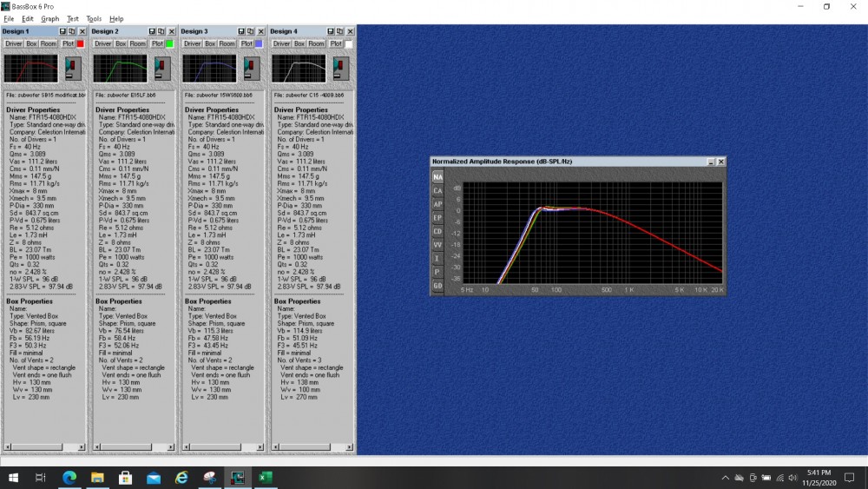Open Excel from the taskbar
This screenshot has height=489, width=868.
266,478
